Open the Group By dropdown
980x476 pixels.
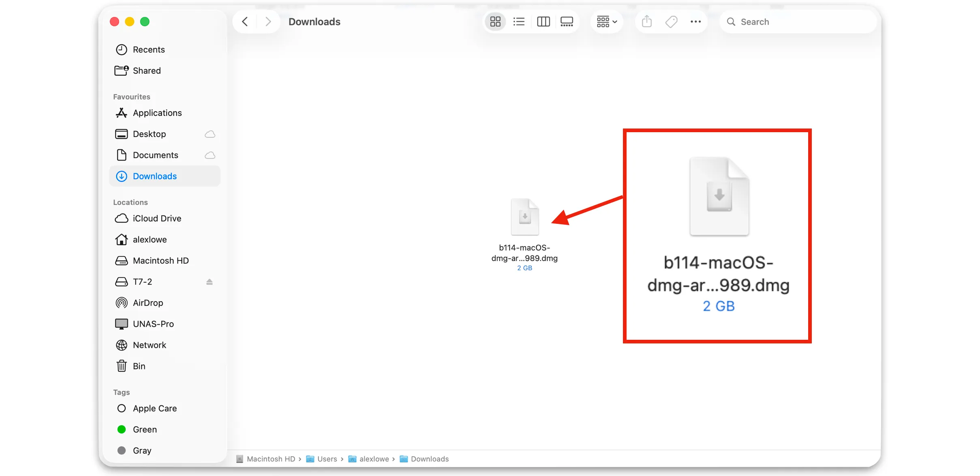pyautogui.click(x=606, y=21)
